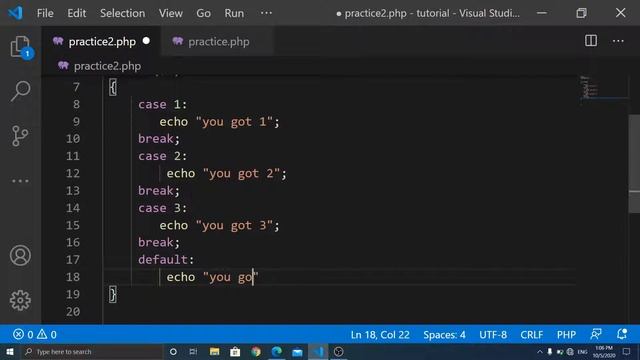Open Cortana circle on taskbar

(173, 352)
